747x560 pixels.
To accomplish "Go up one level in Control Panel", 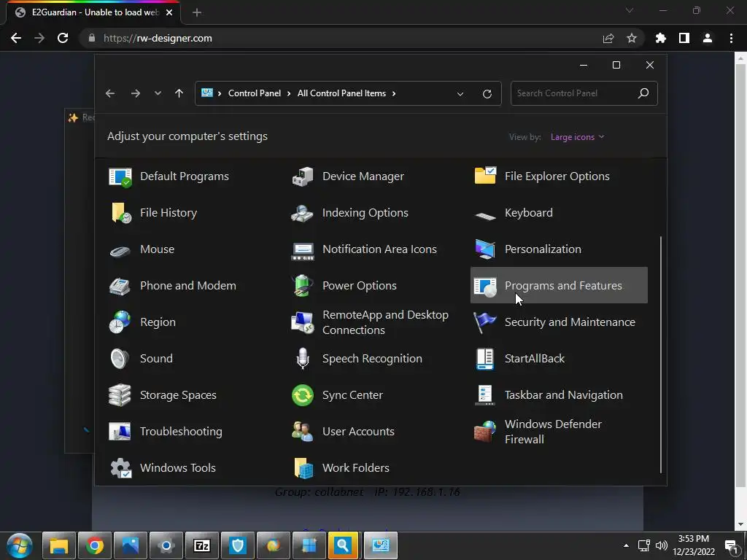I will (x=179, y=93).
